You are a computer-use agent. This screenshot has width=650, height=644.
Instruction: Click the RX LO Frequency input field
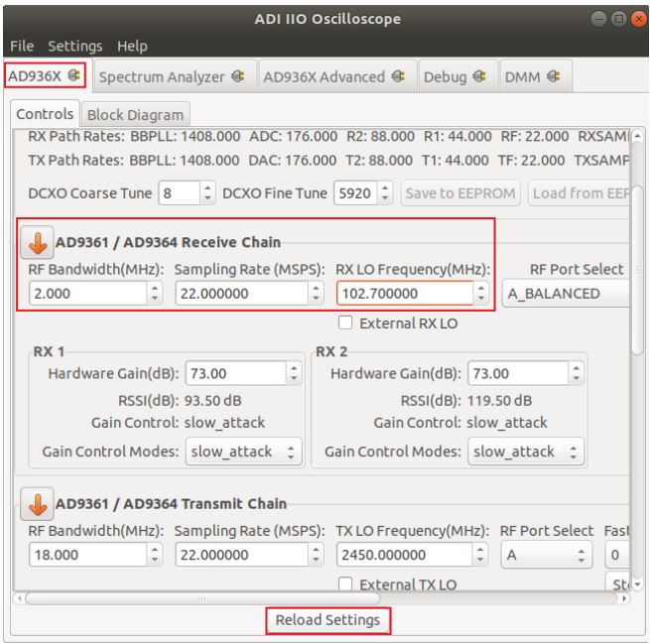click(x=405, y=294)
